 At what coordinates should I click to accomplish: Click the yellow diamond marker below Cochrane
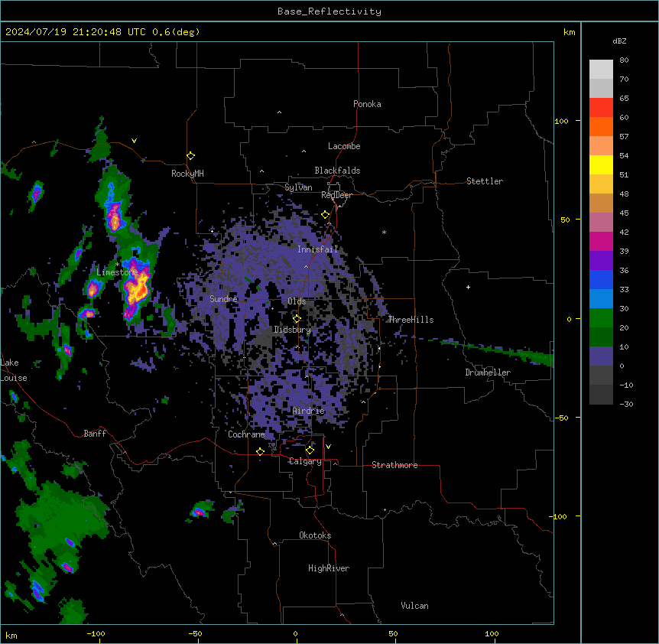click(x=260, y=451)
